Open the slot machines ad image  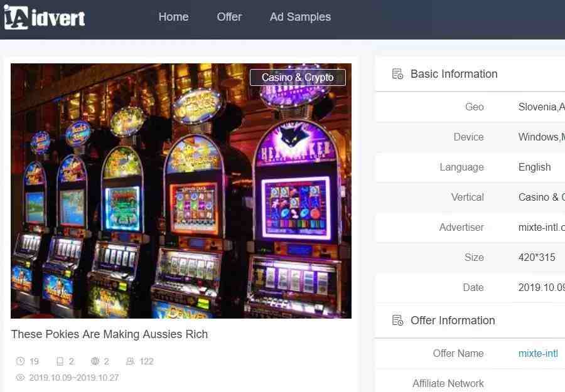click(181, 191)
